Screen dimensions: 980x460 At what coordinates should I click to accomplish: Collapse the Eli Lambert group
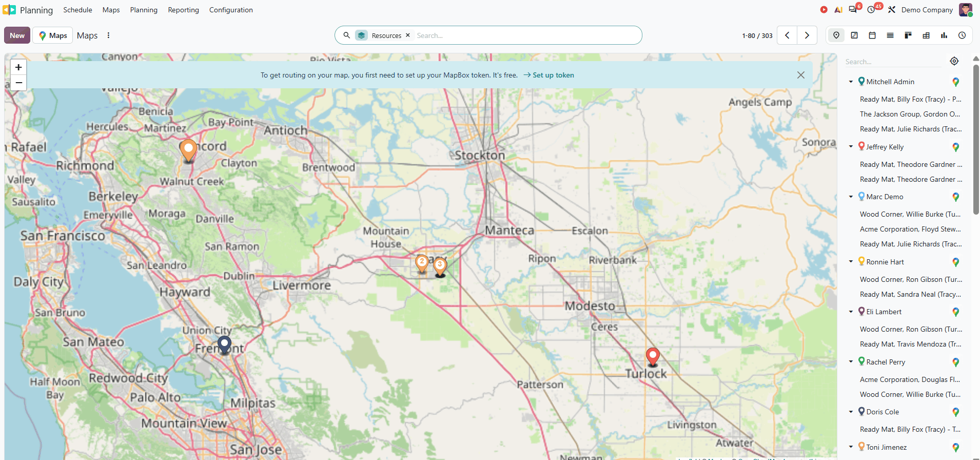point(851,312)
